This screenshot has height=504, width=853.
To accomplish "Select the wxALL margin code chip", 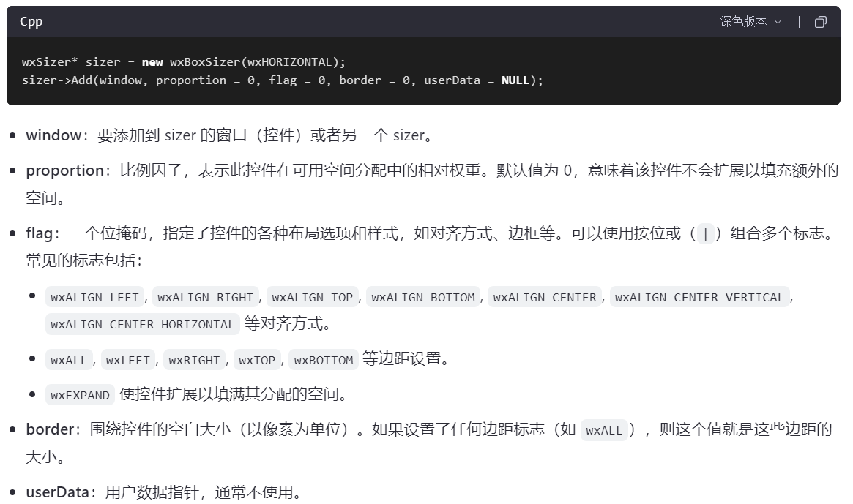I will point(69,360).
